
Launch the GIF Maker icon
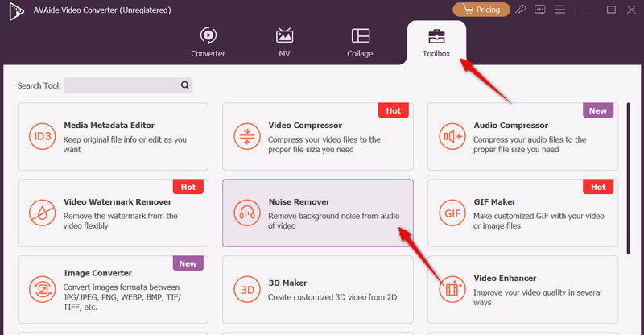coord(451,213)
